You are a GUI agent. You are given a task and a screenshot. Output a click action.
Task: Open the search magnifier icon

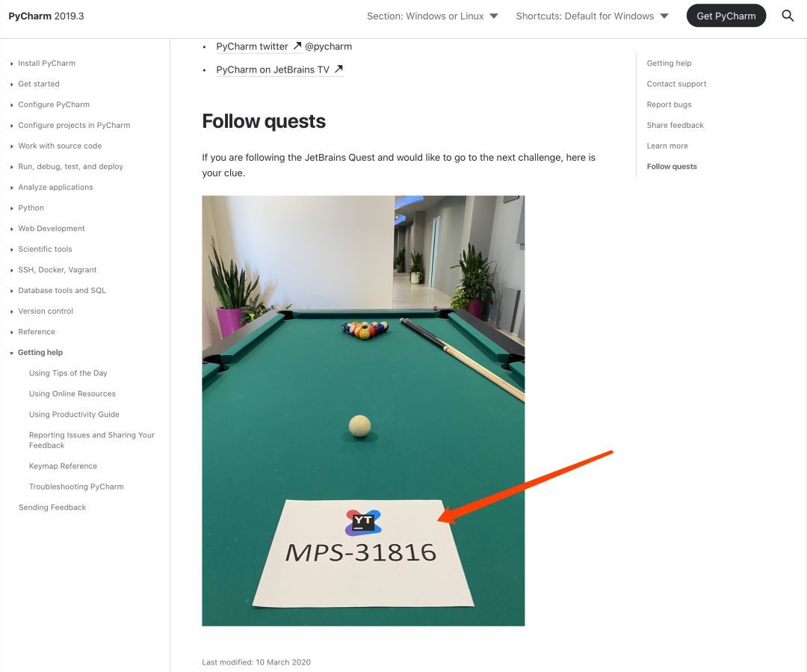coord(788,16)
